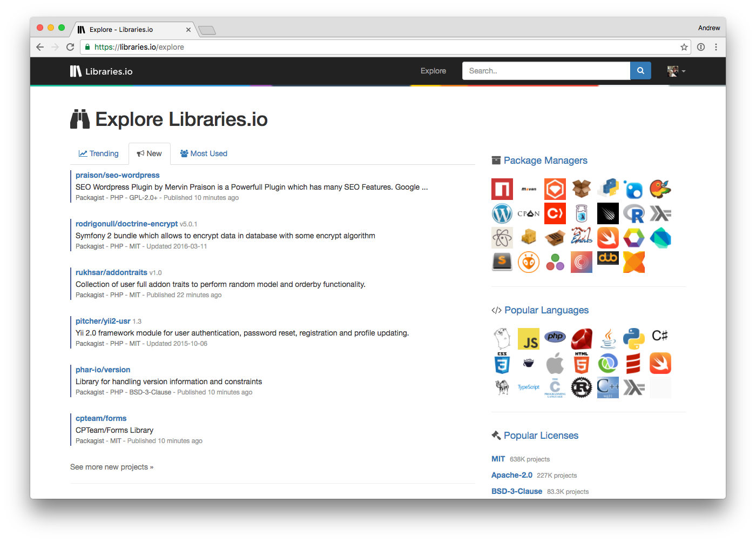Click Explore in the top navigation bar
The height and width of the screenshot is (542, 756).
coord(433,71)
